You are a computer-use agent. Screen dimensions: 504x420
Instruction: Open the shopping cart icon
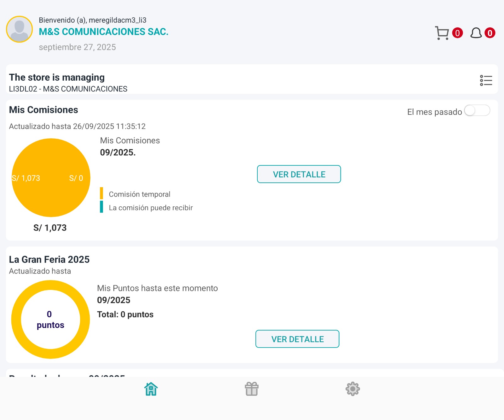(442, 33)
